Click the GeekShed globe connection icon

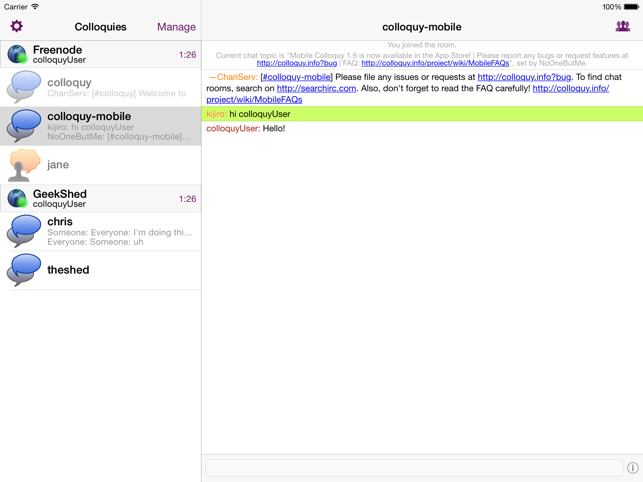pyautogui.click(x=17, y=199)
